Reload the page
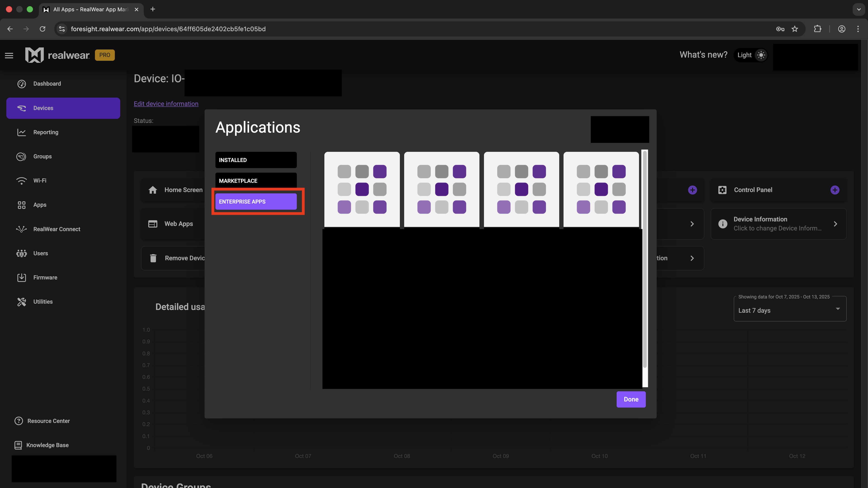This screenshot has height=488, width=868. [x=42, y=29]
